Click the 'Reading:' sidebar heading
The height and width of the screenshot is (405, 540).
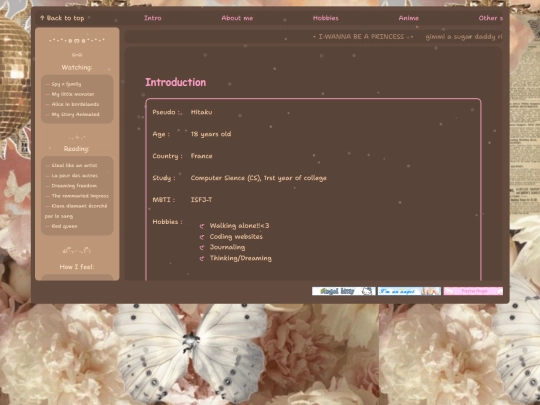76,149
